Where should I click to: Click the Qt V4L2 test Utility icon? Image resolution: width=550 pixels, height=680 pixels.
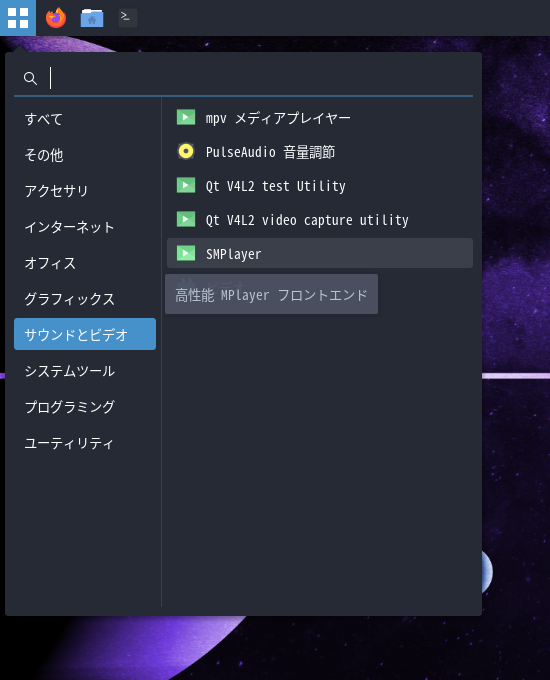tap(186, 185)
